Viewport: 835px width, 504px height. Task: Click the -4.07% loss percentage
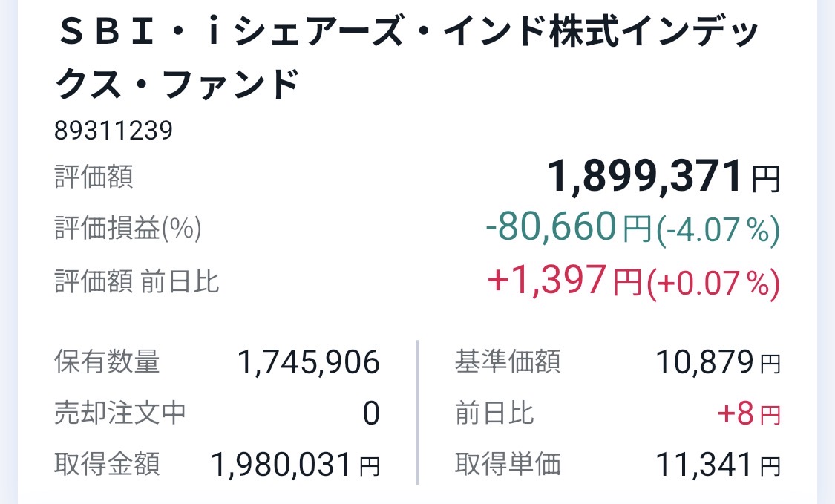pos(718,230)
